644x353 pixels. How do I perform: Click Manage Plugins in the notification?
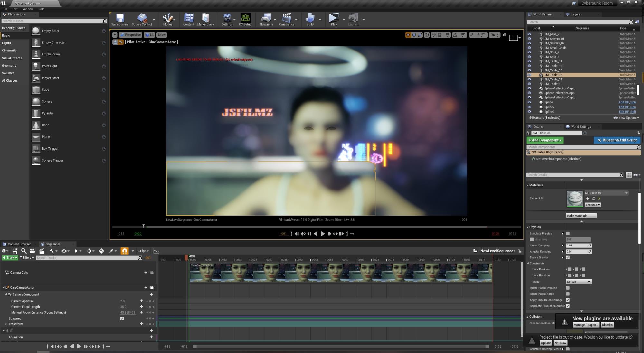pos(585,325)
